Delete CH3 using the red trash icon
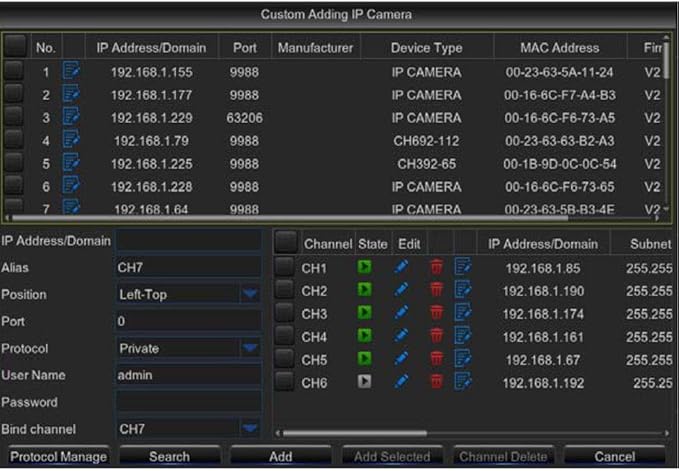The image size is (679, 471). pos(436,313)
